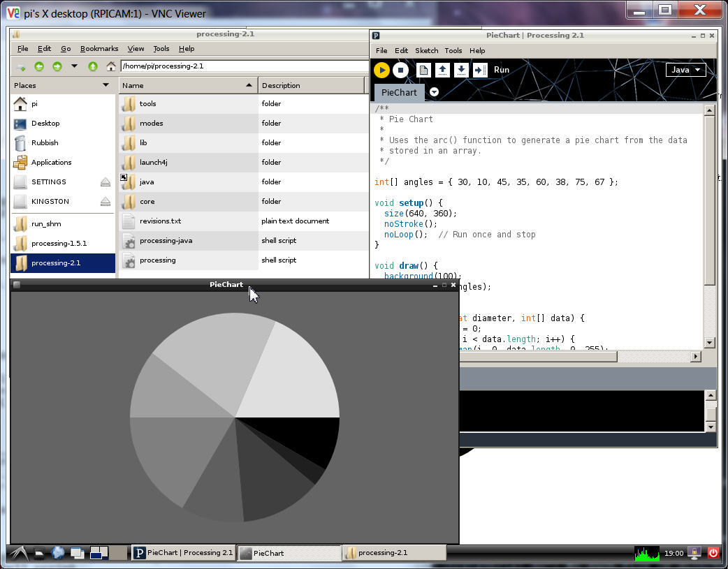The width and height of the screenshot is (728, 569).
Task: Save the sketch with the down-arrow icon
Action: pos(461,70)
